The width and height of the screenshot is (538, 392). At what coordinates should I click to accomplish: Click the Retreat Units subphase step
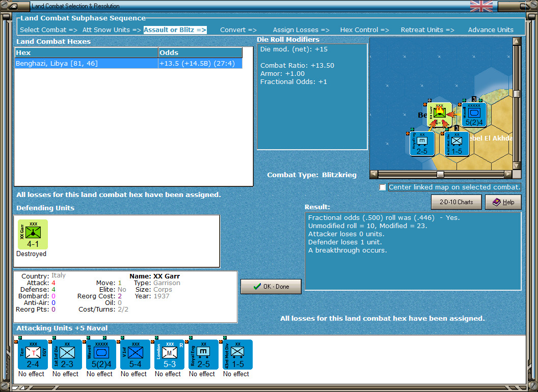[x=427, y=30]
